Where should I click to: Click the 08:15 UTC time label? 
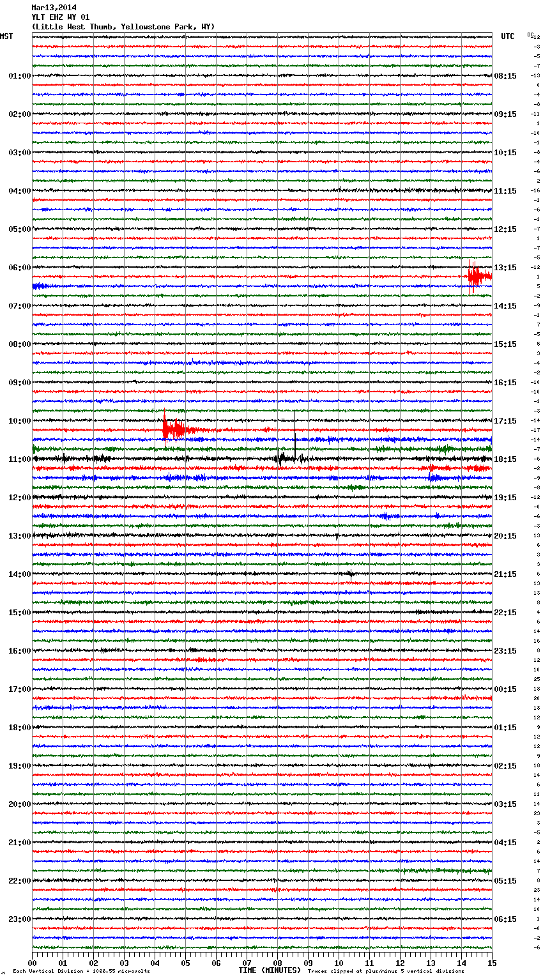coord(505,76)
